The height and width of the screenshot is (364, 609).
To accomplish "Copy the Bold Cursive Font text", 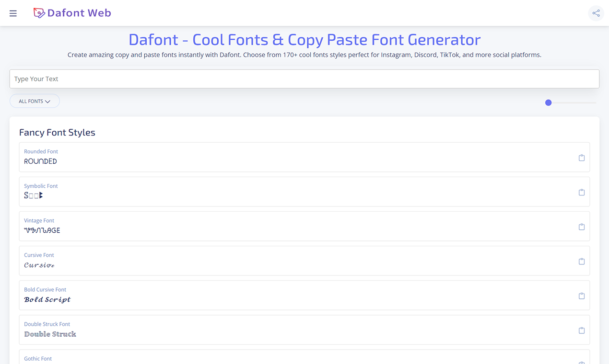I will point(582,296).
